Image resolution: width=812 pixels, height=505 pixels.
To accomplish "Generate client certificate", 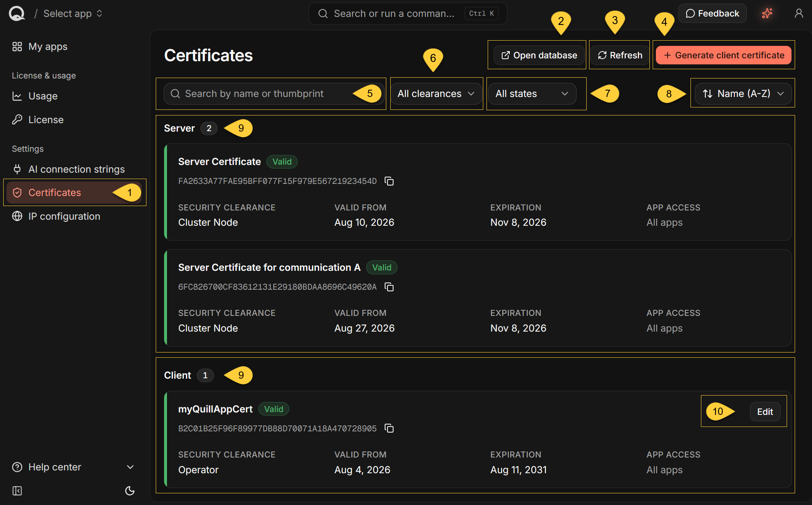I will point(723,55).
